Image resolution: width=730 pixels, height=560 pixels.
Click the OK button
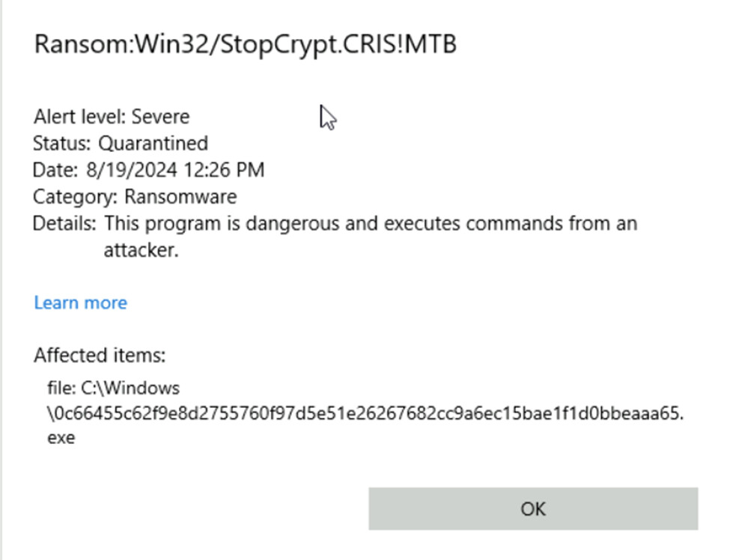(533, 509)
